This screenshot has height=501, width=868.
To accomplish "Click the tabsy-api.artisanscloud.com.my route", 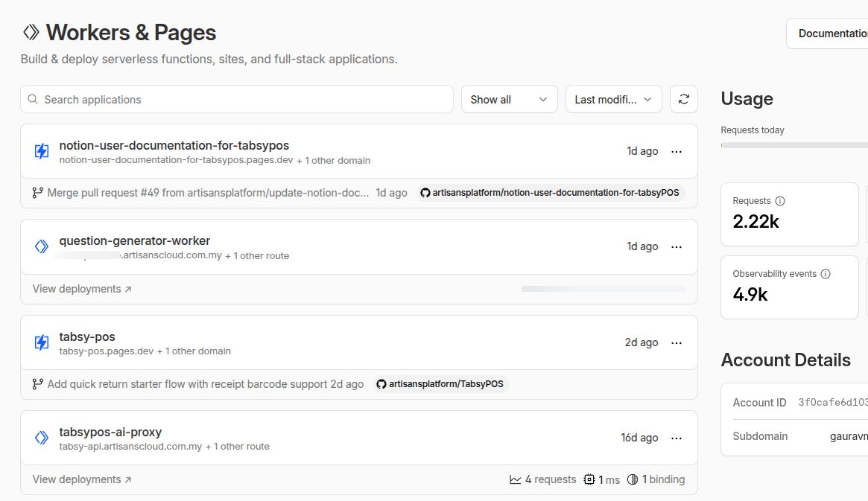I will [x=130, y=446].
